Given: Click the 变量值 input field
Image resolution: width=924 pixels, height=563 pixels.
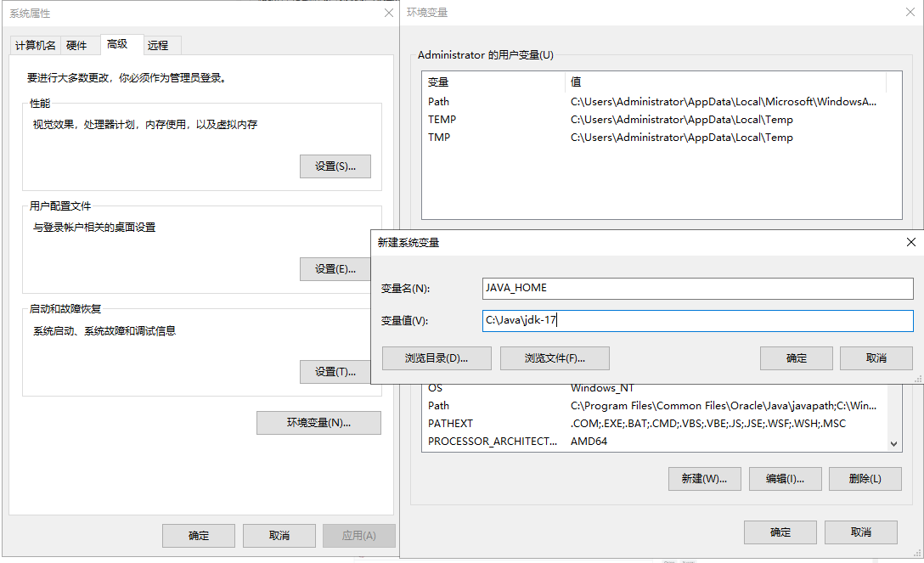Looking at the screenshot, I should (696, 321).
